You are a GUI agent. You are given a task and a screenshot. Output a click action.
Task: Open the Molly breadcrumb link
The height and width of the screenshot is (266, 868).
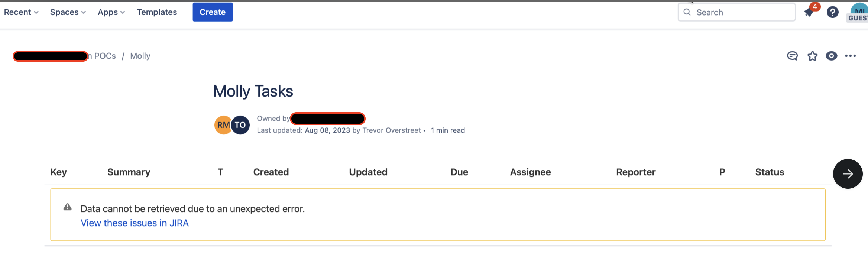coord(140,56)
